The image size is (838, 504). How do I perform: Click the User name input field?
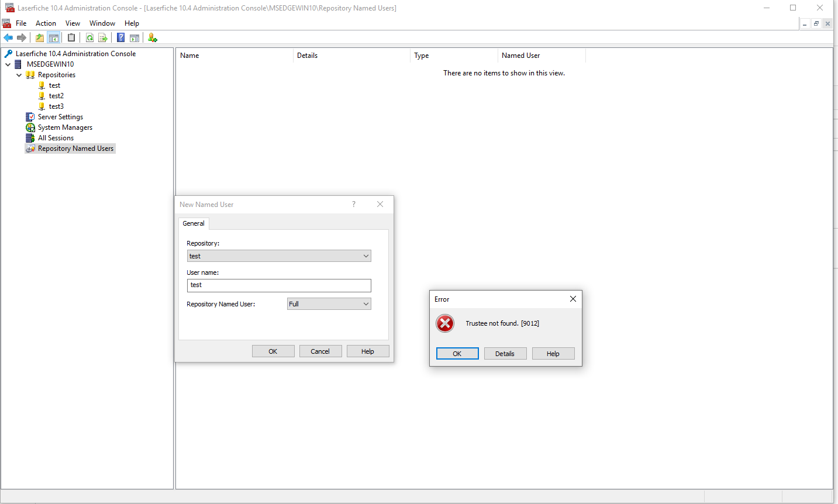(x=279, y=285)
